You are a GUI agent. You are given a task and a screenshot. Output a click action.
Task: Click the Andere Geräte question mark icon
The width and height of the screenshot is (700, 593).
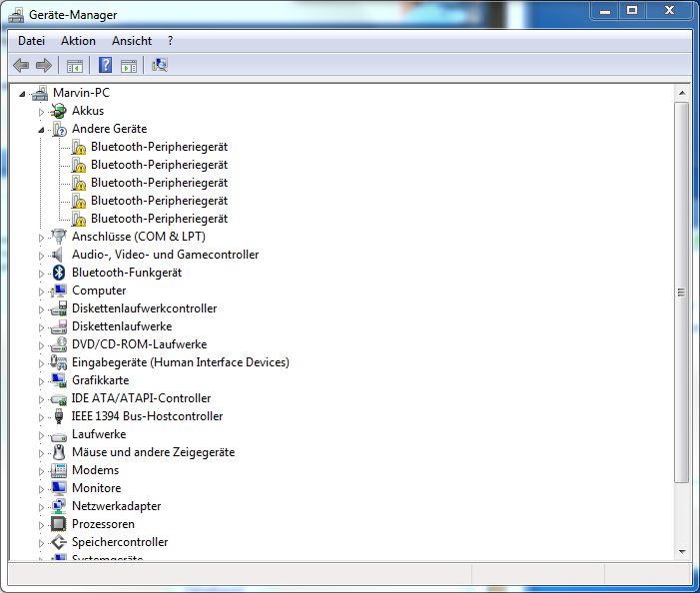click(59, 129)
